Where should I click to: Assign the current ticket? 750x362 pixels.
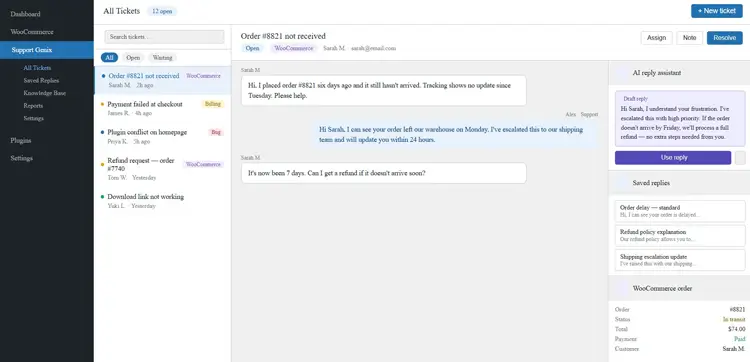tap(656, 38)
